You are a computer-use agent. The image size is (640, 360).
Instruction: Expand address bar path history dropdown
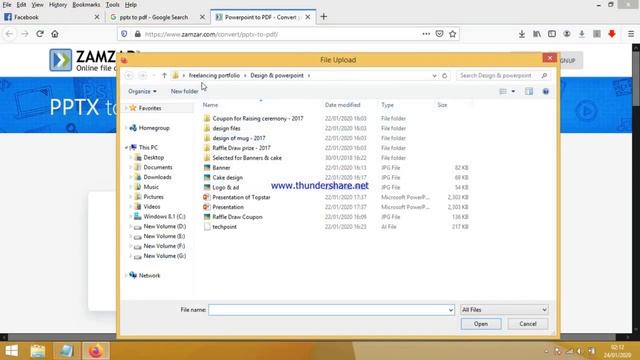pyautogui.click(x=434, y=76)
